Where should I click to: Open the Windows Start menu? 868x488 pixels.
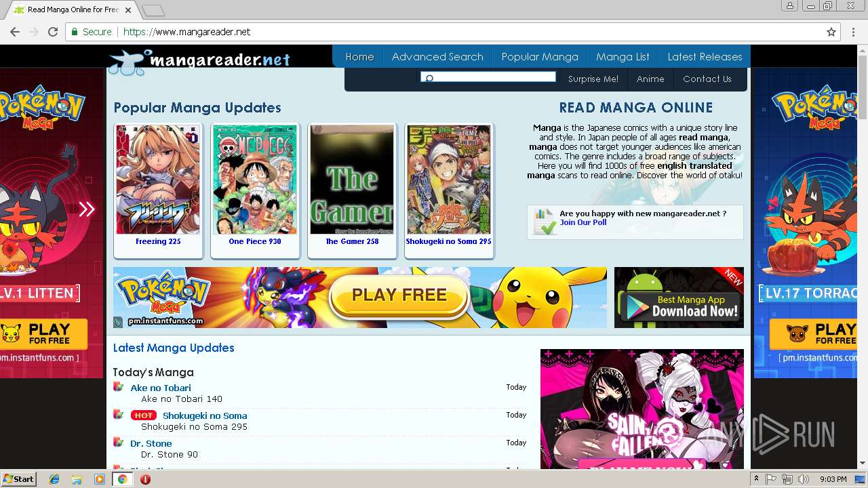click(x=19, y=479)
